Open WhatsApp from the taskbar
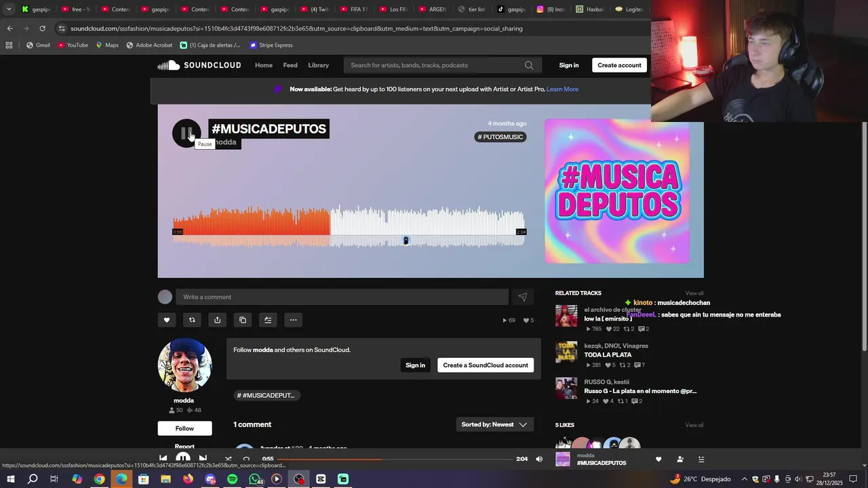This screenshot has height=488, width=868. pos(255,479)
